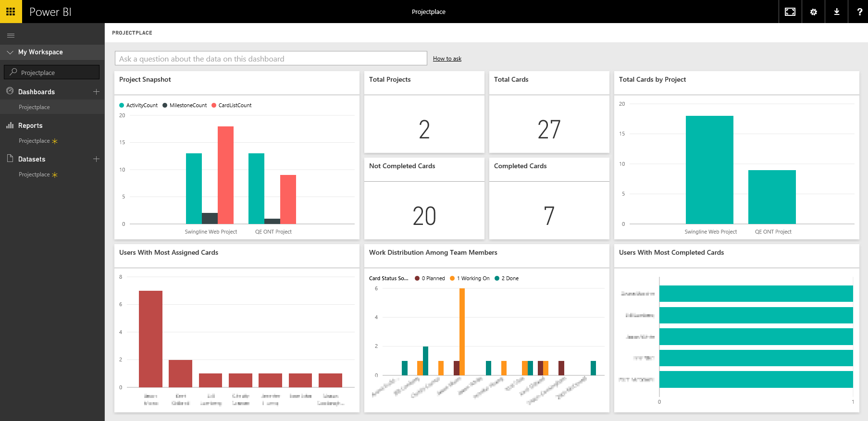This screenshot has height=421, width=868.
Task: Select My Workspace heading
Action: (x=40, y=52)
